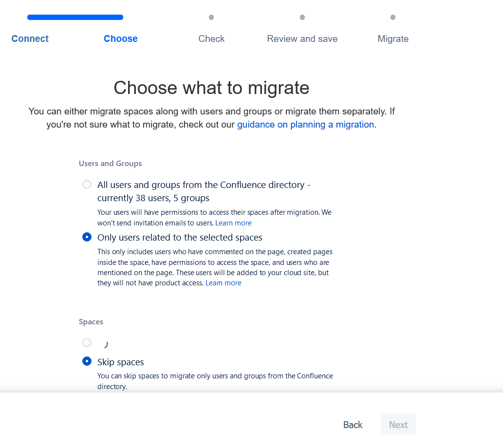This screenshot has height=448, width=503.
Task: Open Learn more under Only users option
Action: coord(224,283)
